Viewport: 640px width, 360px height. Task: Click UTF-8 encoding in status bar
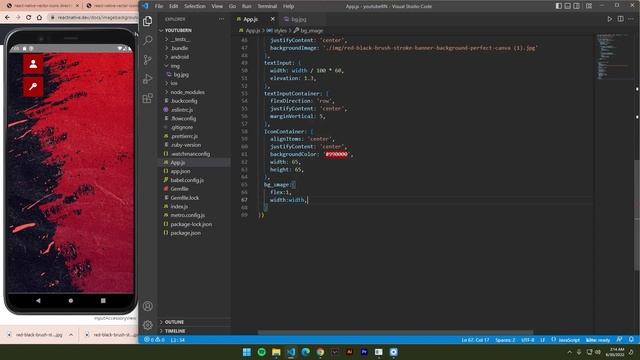pyautogui.click(x=527, y=340)
